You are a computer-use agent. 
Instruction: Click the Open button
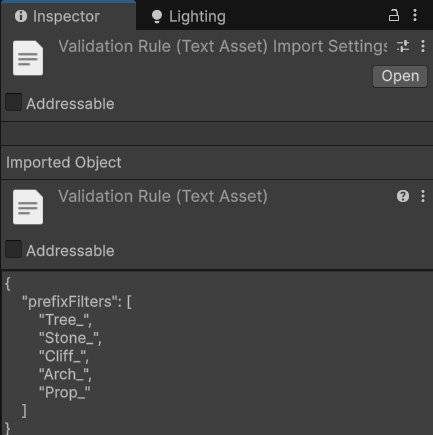400,76
